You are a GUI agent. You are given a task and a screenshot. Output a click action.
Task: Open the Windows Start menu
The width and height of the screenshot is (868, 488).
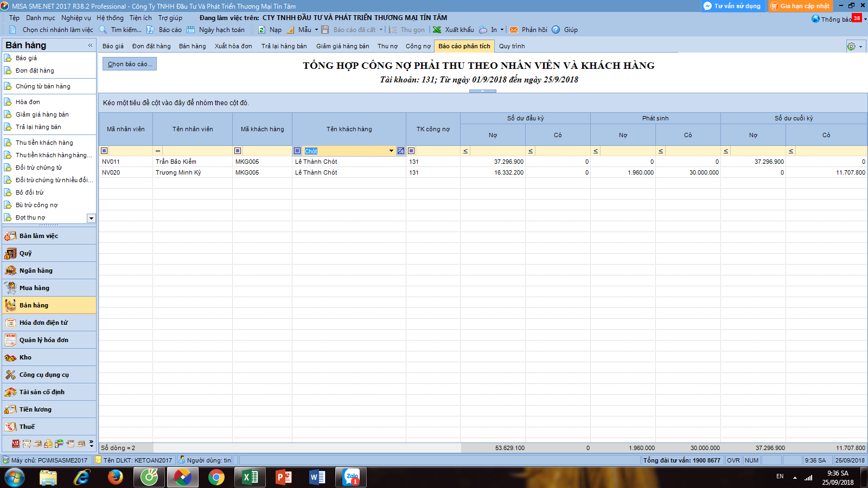coord(15,478)
